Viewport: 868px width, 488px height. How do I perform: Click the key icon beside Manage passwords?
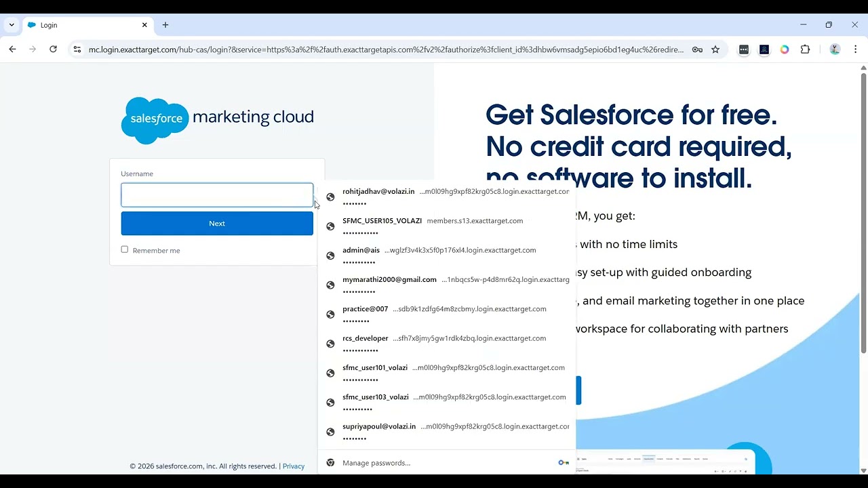563,463
